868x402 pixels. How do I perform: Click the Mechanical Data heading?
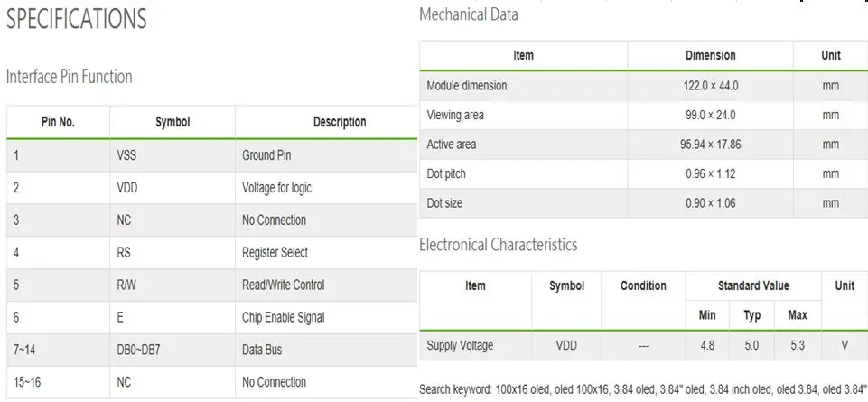tap(469, 14)
